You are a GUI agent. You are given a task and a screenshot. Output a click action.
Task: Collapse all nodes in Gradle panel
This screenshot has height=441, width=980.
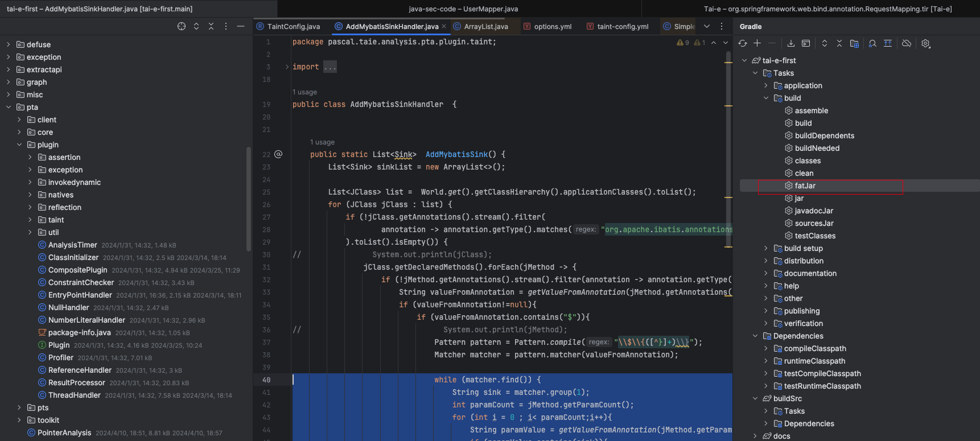[839, 43]
